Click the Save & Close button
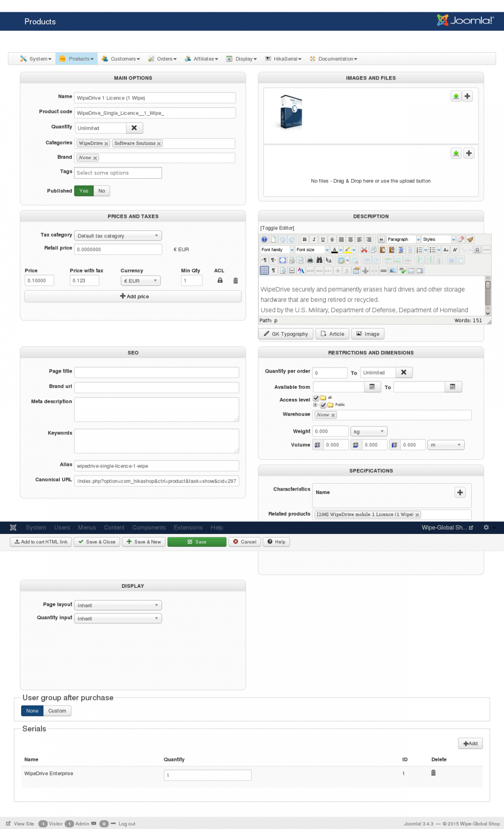The height and width of the screenshot is (829, 504). point(97,542)
